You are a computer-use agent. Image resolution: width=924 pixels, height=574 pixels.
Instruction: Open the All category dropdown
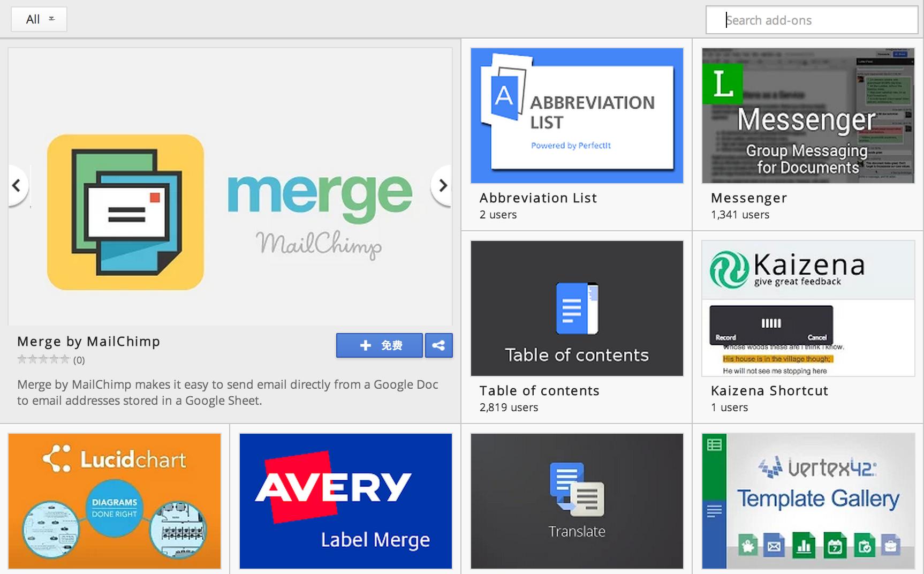[39, 19]
